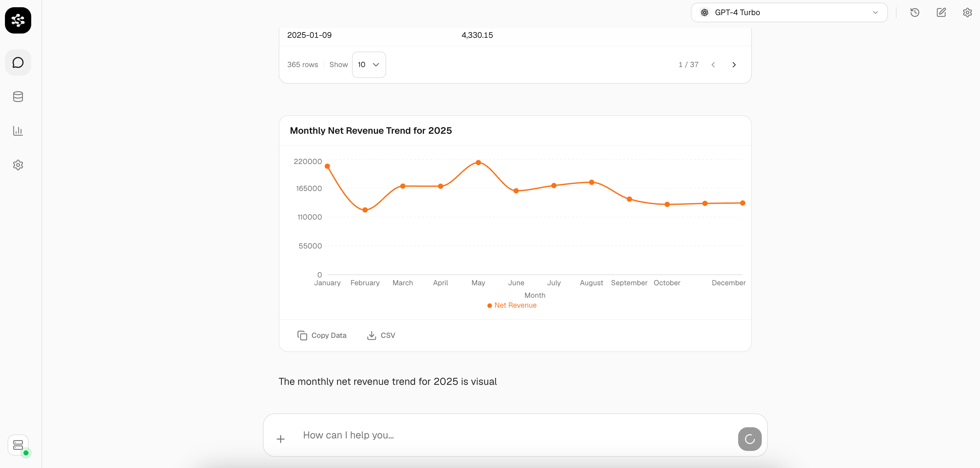Open the sidebar settings gear
The image size is (980, 468).
18,165
